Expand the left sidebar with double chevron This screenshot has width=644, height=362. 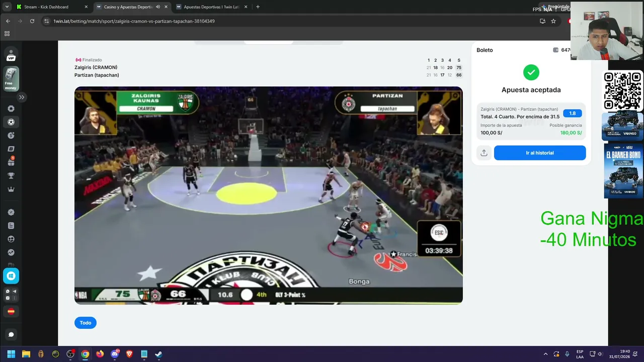(22, 97)
